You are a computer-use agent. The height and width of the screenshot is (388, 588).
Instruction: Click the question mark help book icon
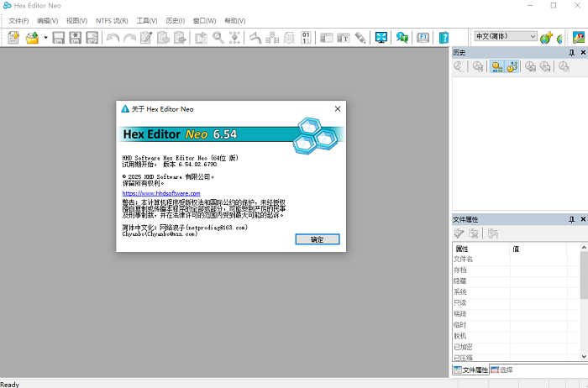(x=444, y=37)
